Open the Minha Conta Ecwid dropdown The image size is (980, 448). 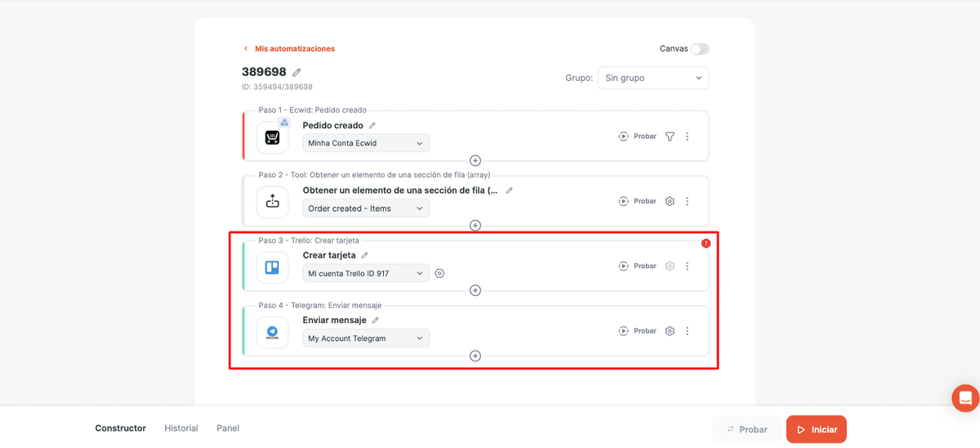366,143
